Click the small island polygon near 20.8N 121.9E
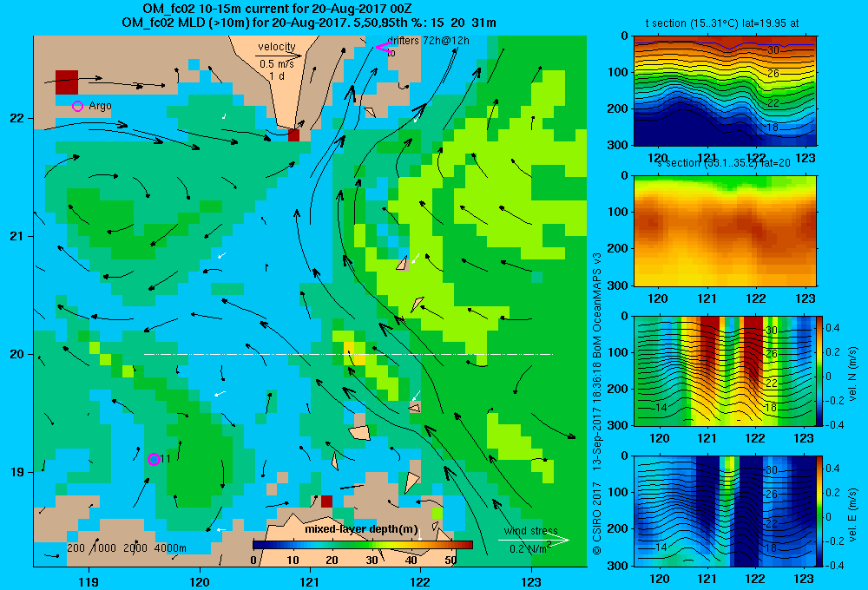 [x=403, y=264]
